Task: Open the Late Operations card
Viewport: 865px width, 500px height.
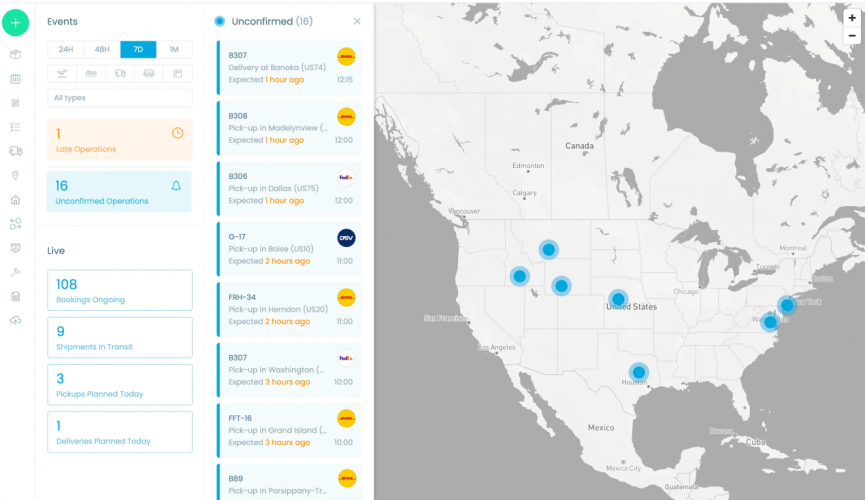Action: tap(120, 140)
